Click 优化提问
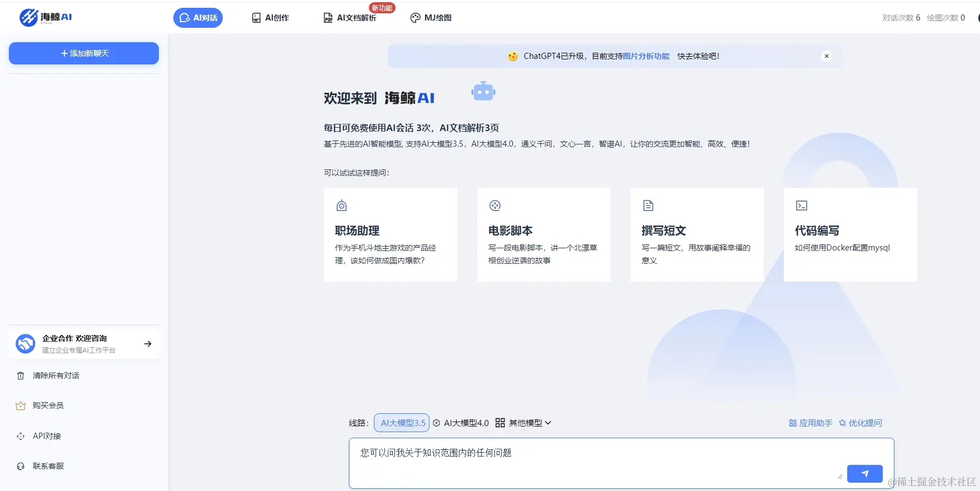Screen dimensions: 980x491 (x=860, y=423)
